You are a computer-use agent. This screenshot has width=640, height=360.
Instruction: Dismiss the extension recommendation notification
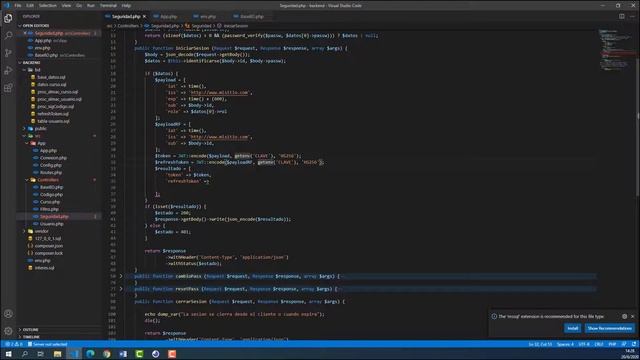(633, 316)
